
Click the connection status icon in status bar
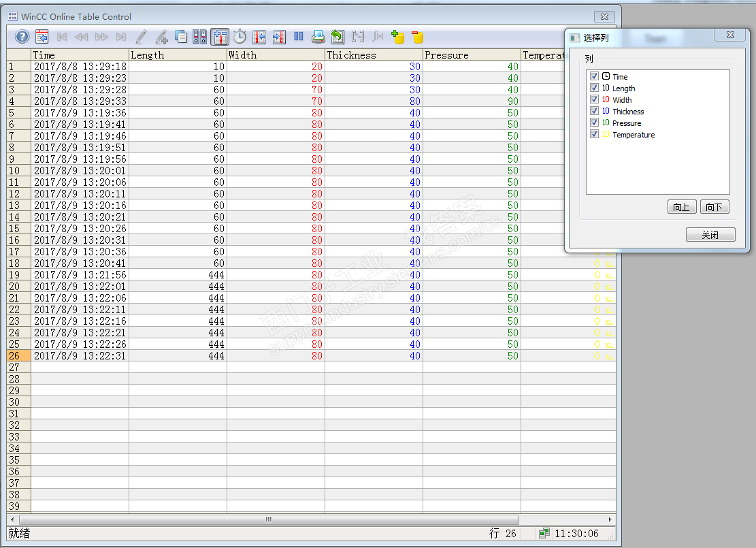544,533
